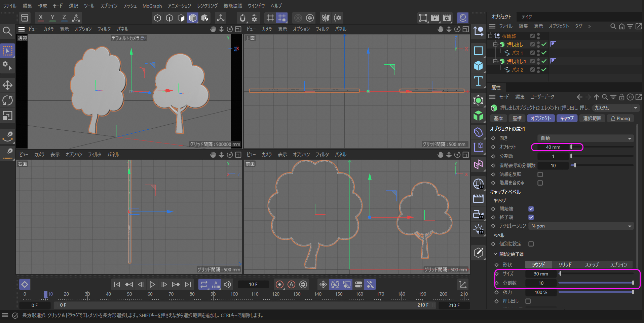Select the ステップ bevel shape button
The width and height of the screenshot is (644, 323).
click(x=592, y=265)
